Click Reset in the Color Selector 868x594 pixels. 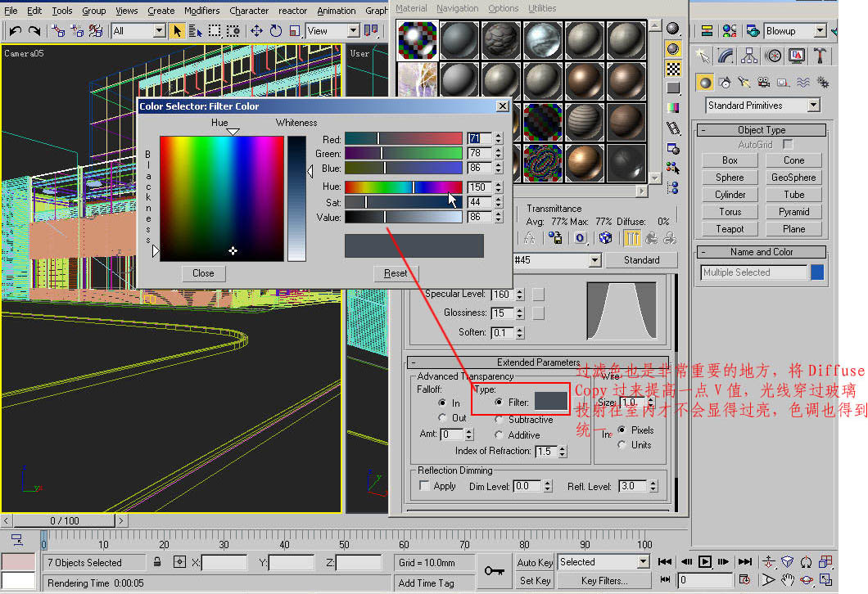396,273
